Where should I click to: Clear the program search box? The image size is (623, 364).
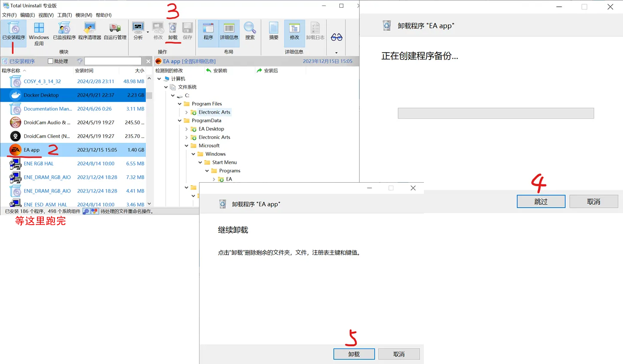click(x=148, y=61)
